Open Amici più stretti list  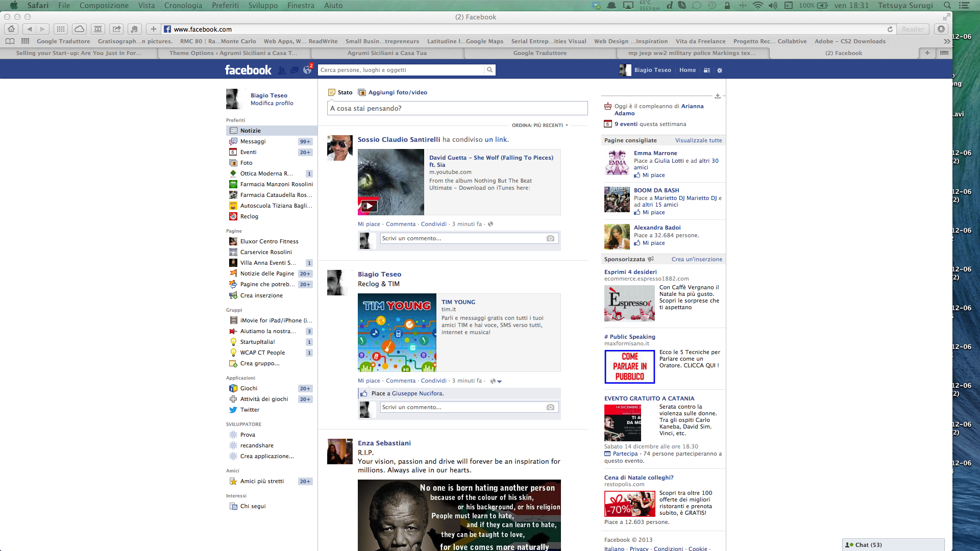click(x=271, y=481)
